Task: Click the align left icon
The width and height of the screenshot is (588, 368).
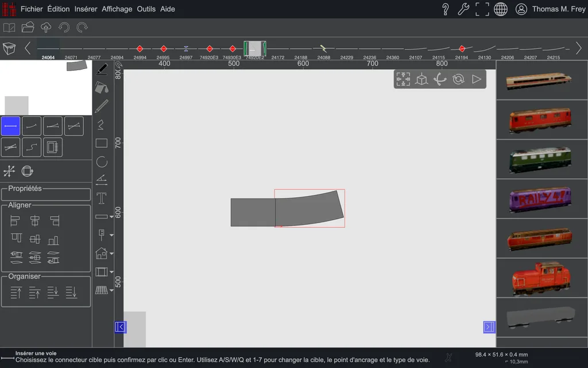Action: 15,221
